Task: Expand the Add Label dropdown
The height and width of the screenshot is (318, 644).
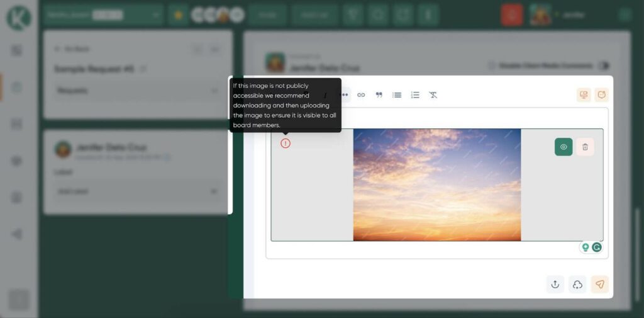Action: pyautogui.click(x=136, y=191)
